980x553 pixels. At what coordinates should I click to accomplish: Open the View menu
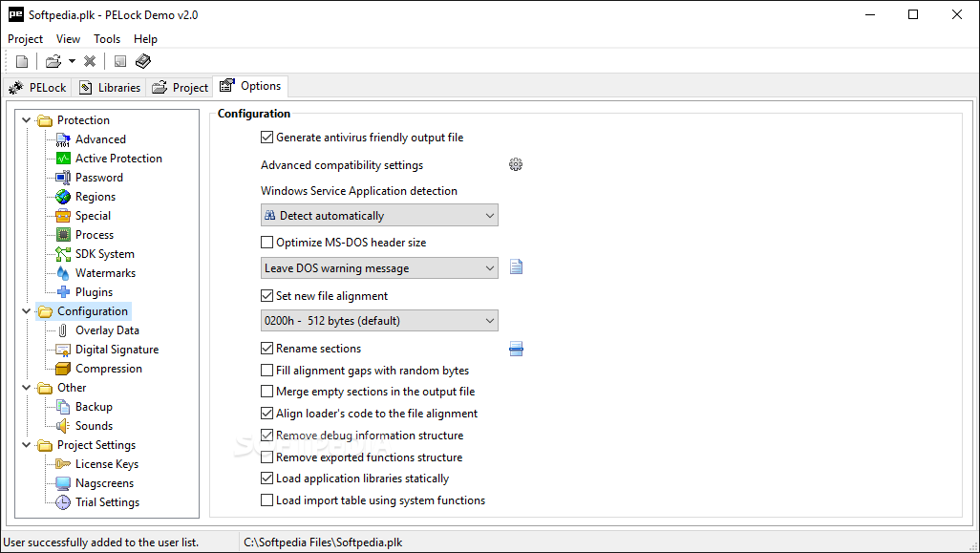(x=68, y=39)
